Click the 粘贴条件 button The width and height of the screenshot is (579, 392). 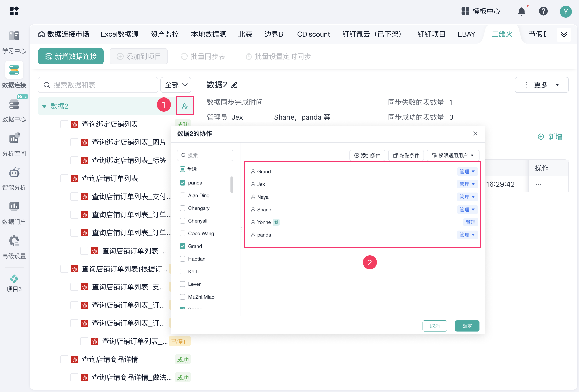tap(406, 155)
